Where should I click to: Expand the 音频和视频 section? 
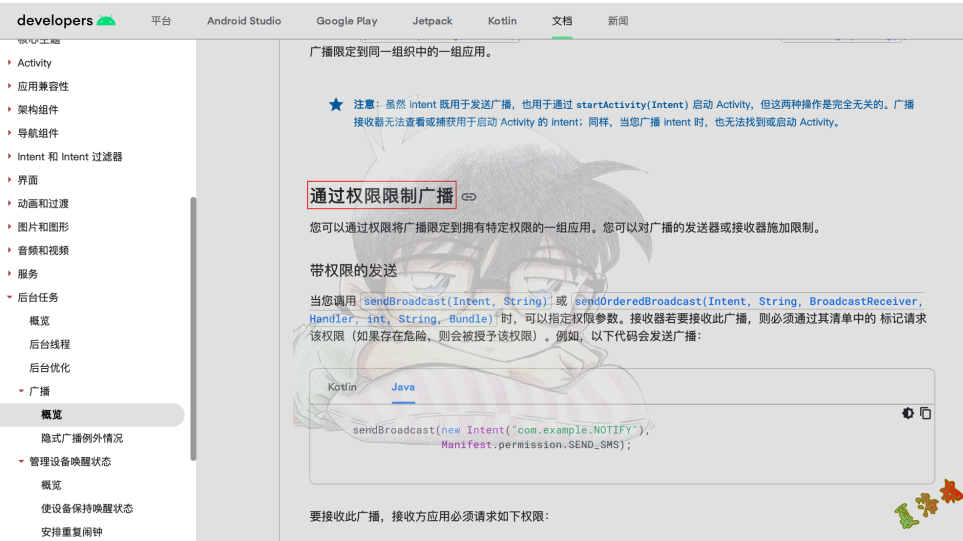click(x=9, y=250)
